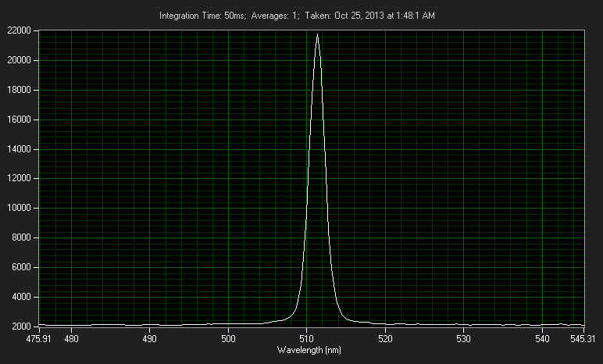Click the y-axis value 6000
Screen dimensions: 603x364
(21, 267)
